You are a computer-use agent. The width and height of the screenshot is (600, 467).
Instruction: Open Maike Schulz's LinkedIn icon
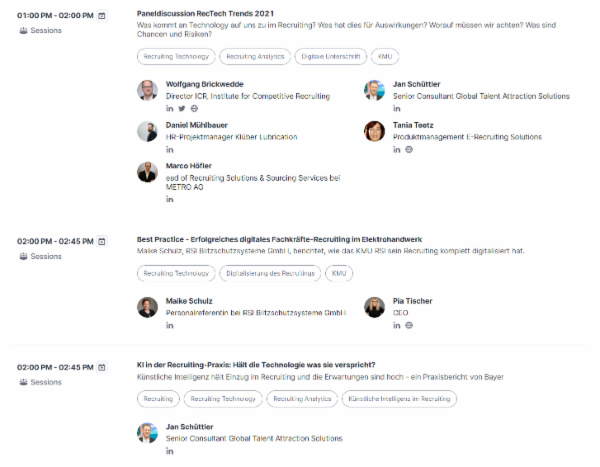pyautogui.click(x=170, y=325)
